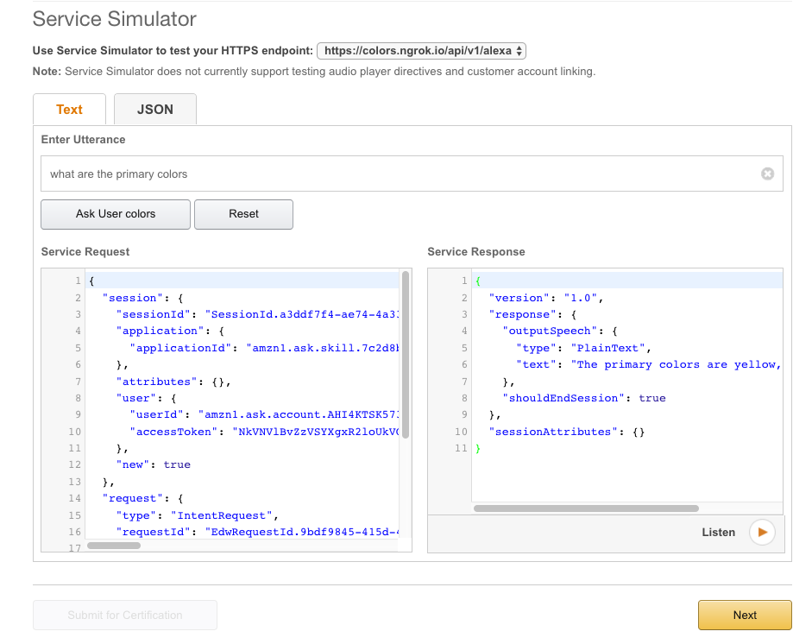Click the "type": "IntentRequest" line
Screen dimensions: 812x644
pyautogui.click(x=198, y=515)
